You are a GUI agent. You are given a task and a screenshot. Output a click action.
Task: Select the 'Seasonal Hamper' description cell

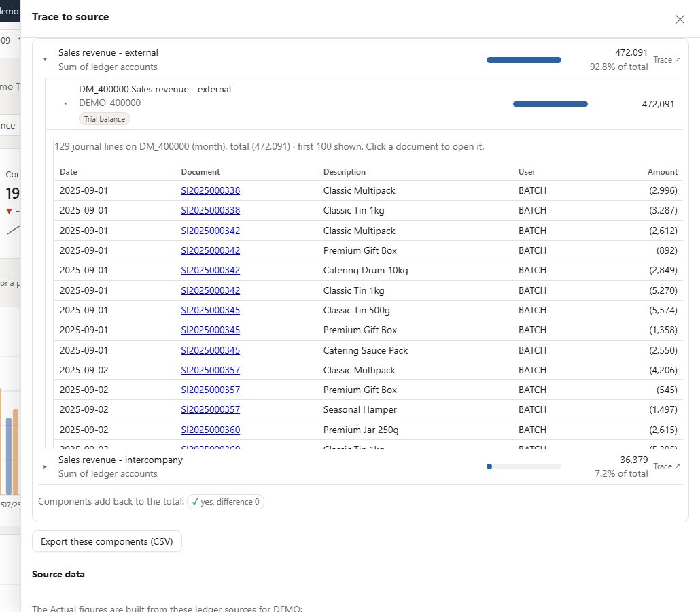tap(360, 409)
